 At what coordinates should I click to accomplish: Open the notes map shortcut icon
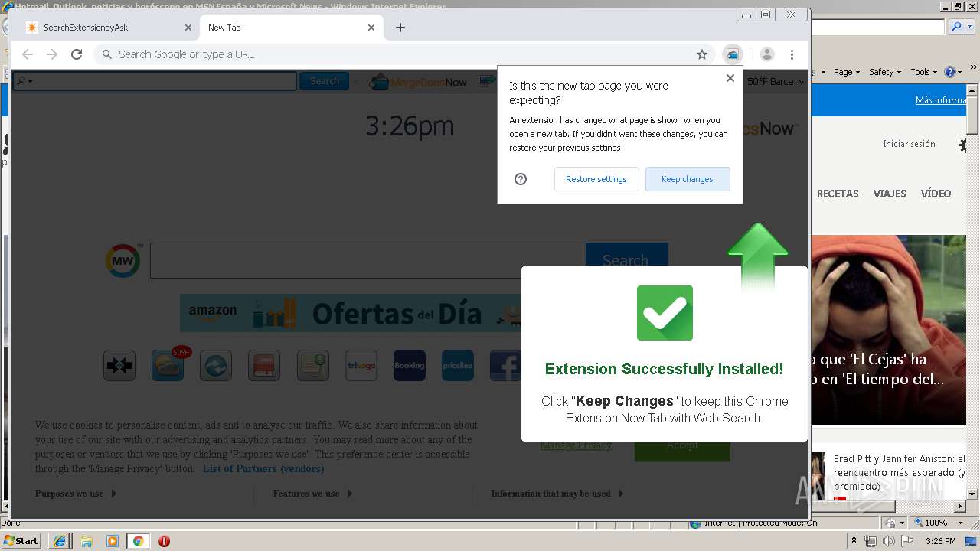(x=313, y=366)
